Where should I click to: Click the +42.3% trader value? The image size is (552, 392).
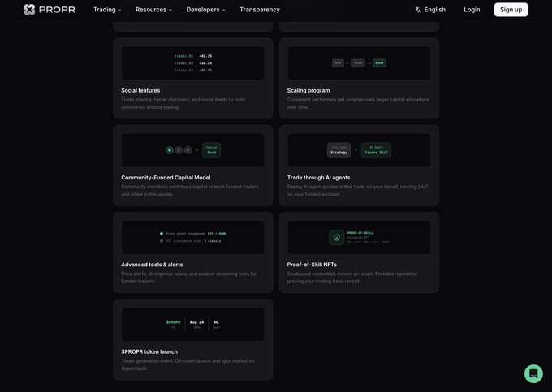click(x=205, y=56)
